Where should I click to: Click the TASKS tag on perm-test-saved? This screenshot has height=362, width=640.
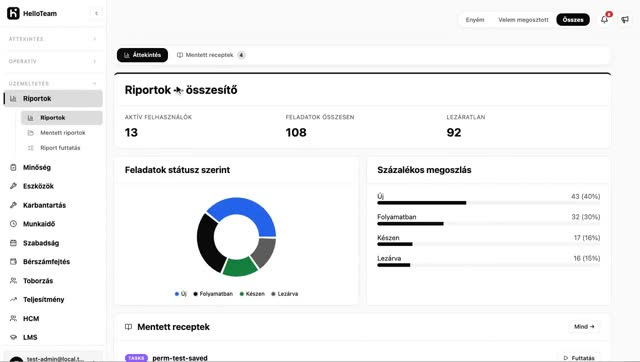coord(136,358)
